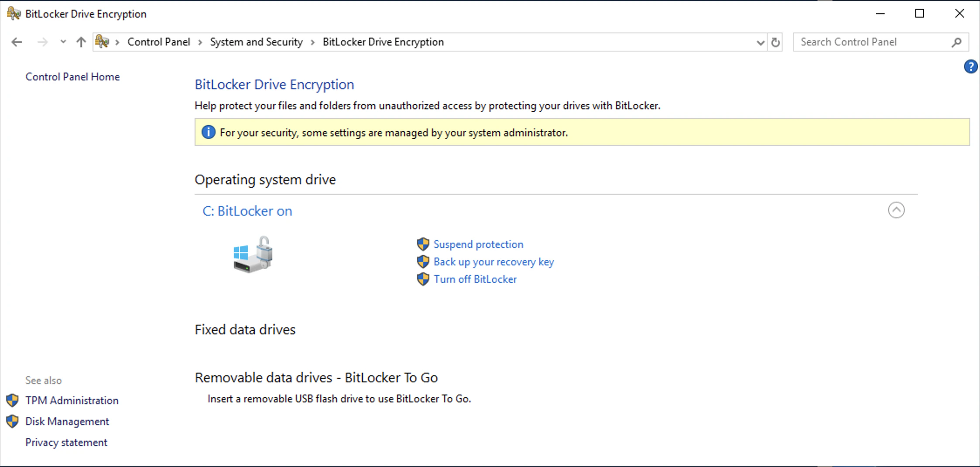Viewport: 980px width, 467px height.
Task: Select System and Security breadcrumb
Action: [x=256, y=42]
